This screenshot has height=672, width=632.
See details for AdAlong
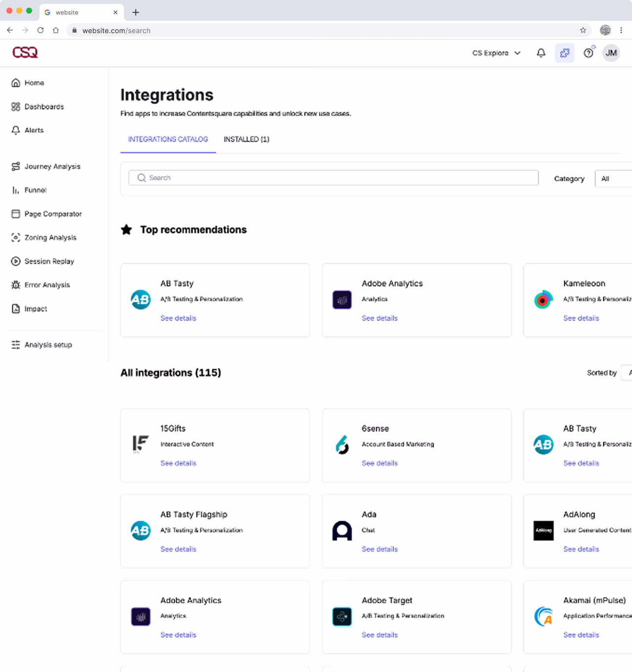click(x=581, y=549)
